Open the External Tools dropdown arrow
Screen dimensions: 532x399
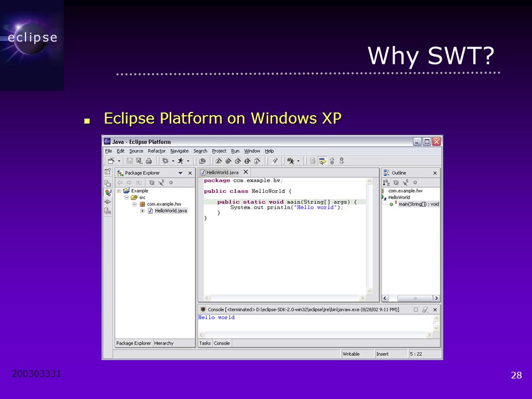298,161
